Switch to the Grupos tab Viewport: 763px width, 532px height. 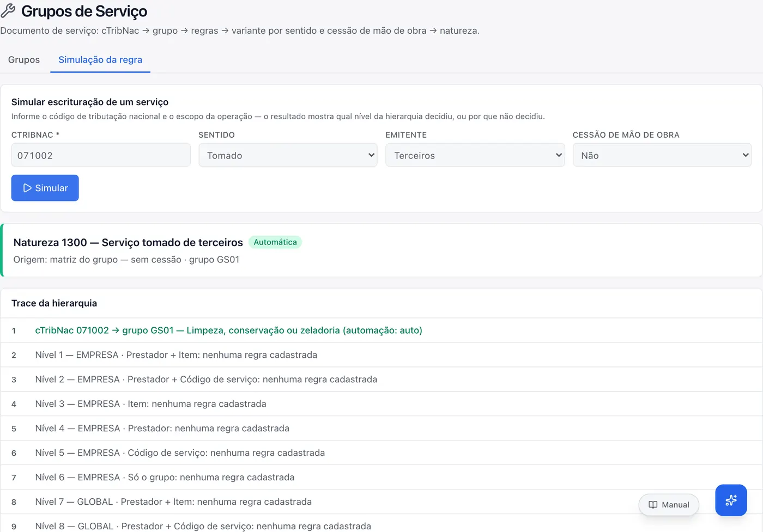tap(24, 60)
